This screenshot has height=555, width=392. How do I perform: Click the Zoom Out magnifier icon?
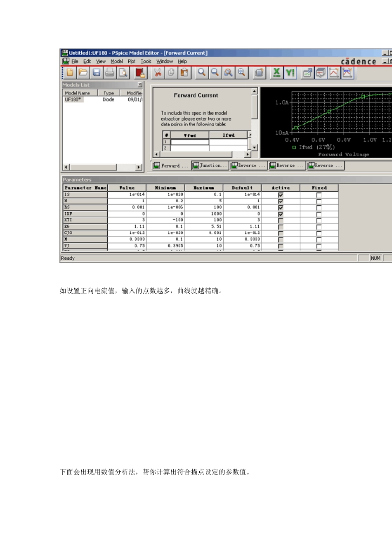point(215,73)
